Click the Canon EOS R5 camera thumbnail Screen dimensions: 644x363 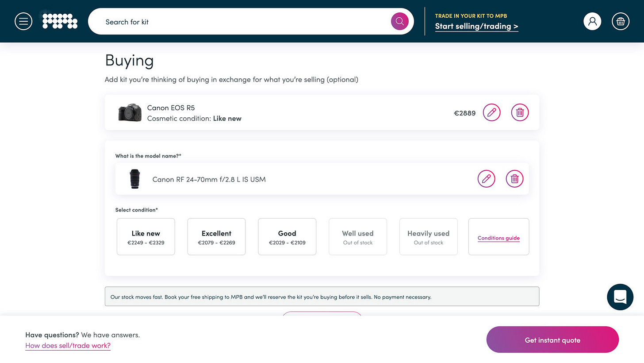tap(130, 113)
